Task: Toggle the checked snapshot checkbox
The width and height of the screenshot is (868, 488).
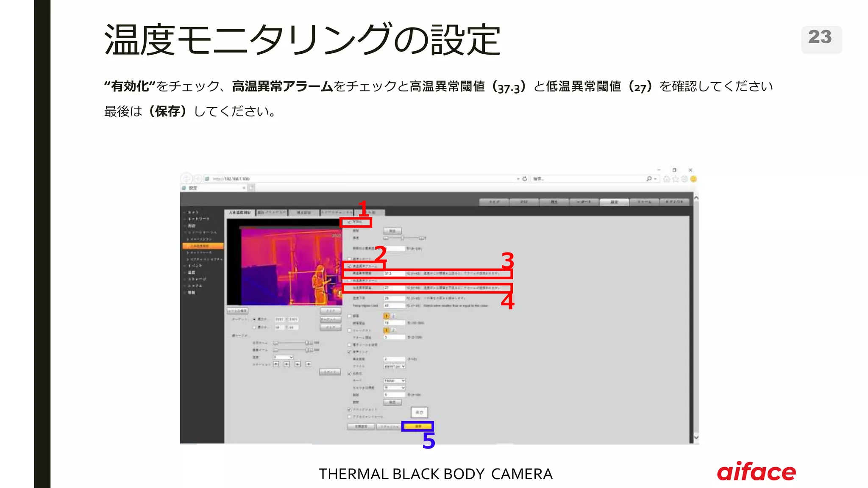Action: (x=350, y=410)
